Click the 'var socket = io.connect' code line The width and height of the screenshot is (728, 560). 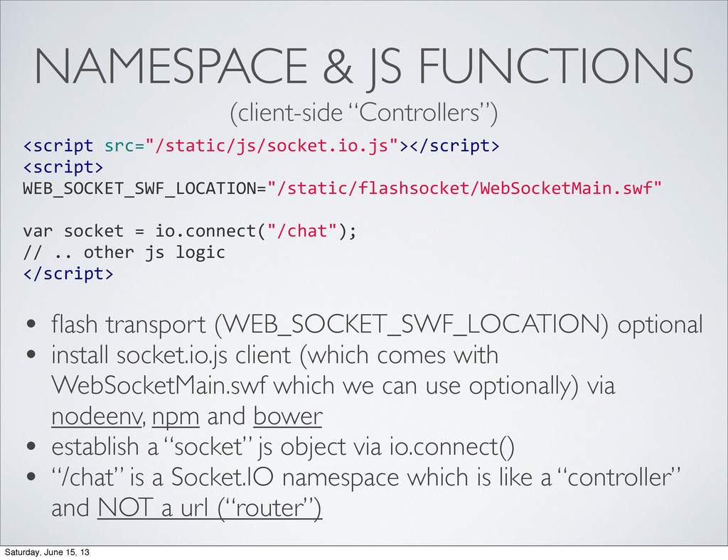tap(190, 231)
